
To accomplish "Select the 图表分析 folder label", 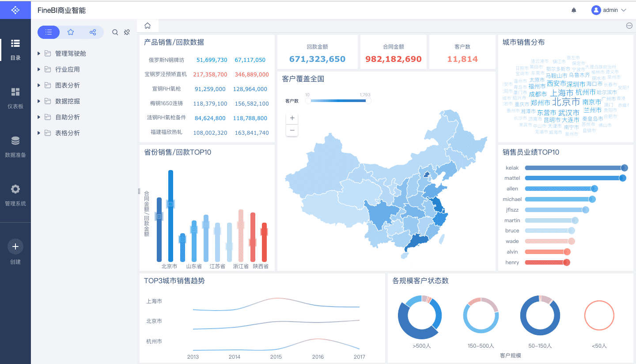I will pos(68,85).
